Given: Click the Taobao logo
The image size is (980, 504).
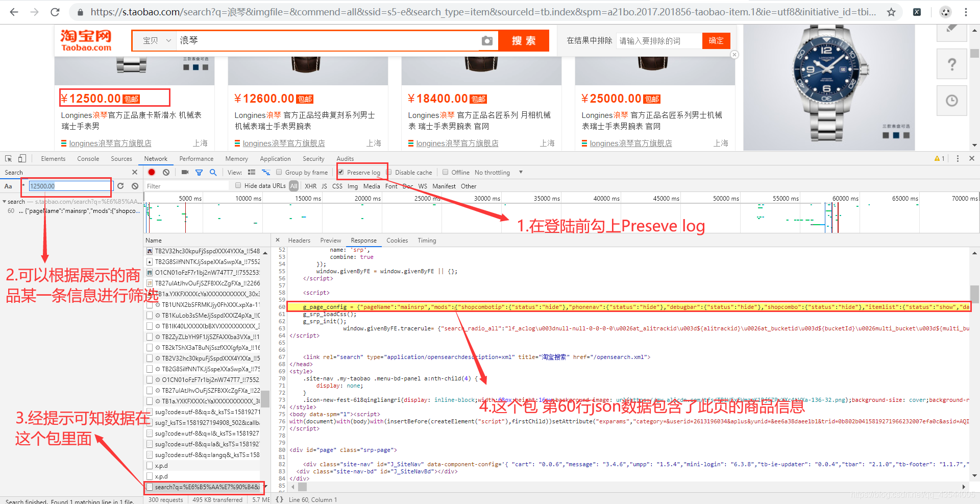Looking at the screenshot, I should click(x=86, y=40).
